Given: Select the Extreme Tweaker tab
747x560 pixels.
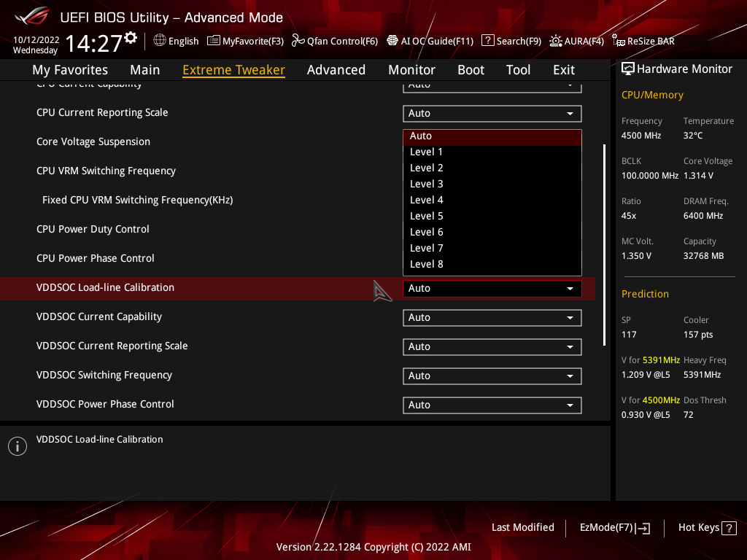Looking at the screenshot, I should tap(234, 69).
